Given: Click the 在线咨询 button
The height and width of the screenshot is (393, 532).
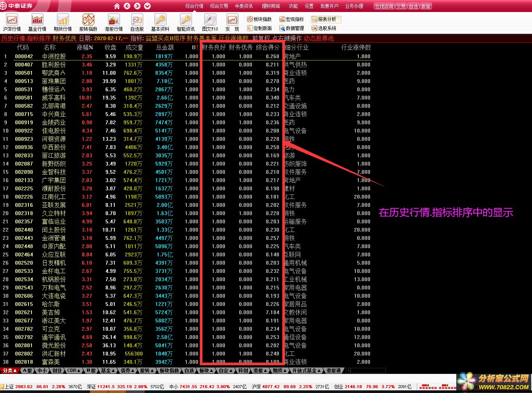Looking at the screenshot, I should point(384,6).
